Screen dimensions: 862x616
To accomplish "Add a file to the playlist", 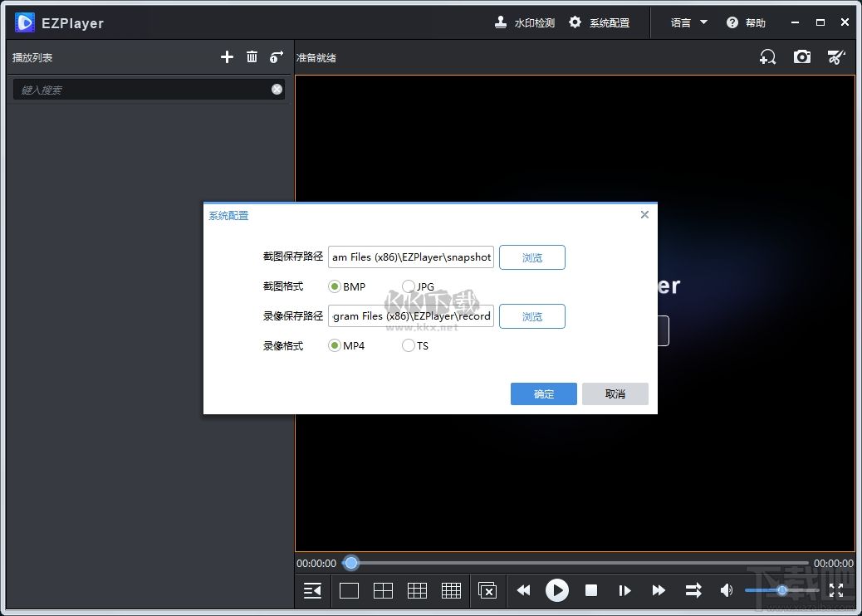I will [x=227, y=56].
